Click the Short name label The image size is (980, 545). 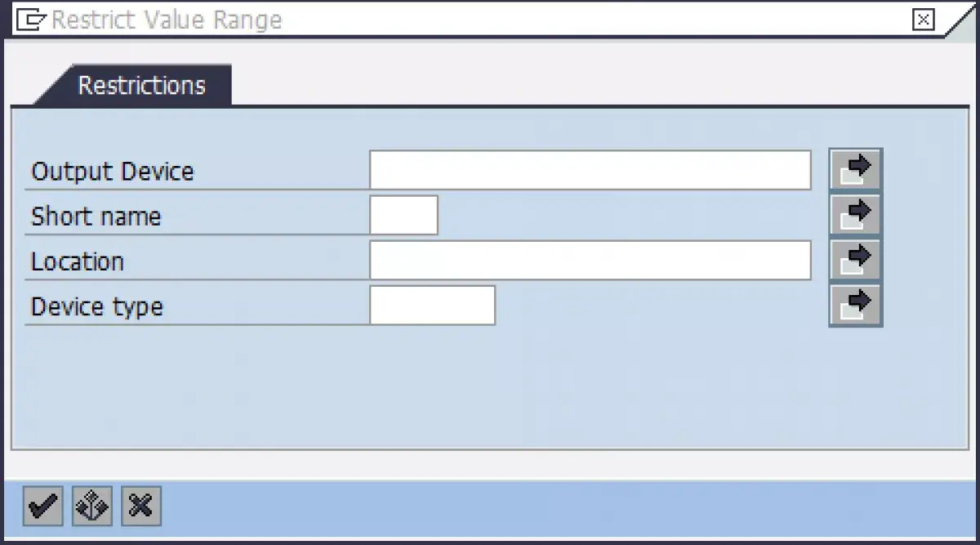(x=96, y=217)
